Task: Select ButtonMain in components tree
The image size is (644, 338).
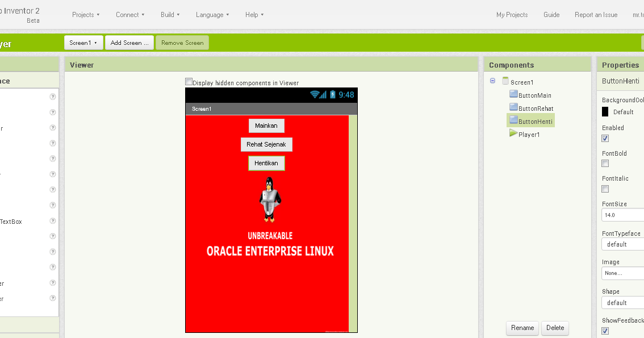Action: tap(535, 95)
